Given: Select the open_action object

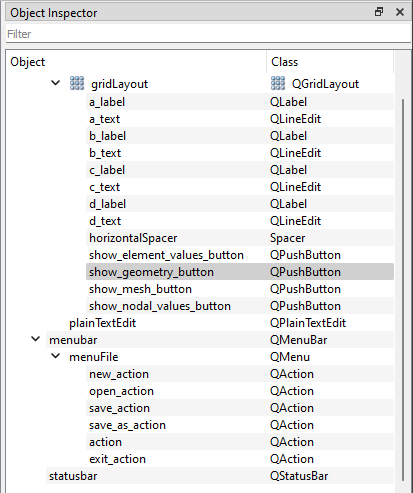Looking at the screenshot, I should [121, 391].
